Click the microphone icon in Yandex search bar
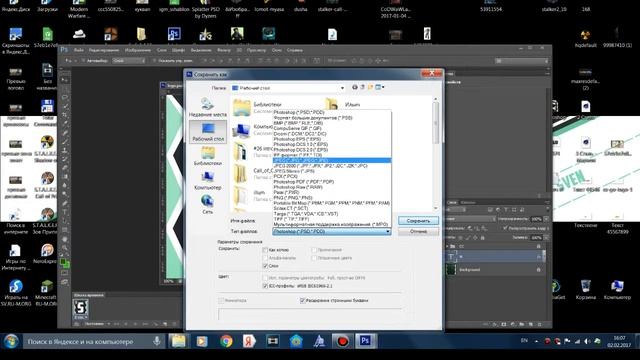 (157, 341)
